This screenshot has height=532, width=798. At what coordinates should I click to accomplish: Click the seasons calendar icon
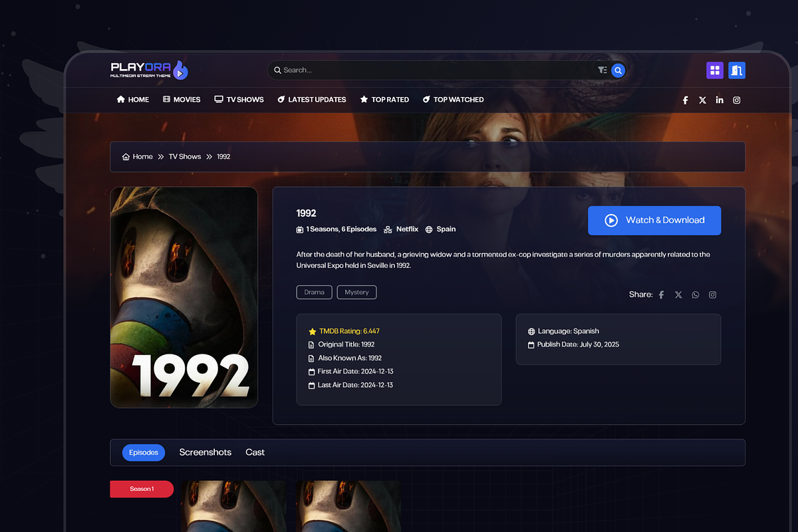(300, 229)
